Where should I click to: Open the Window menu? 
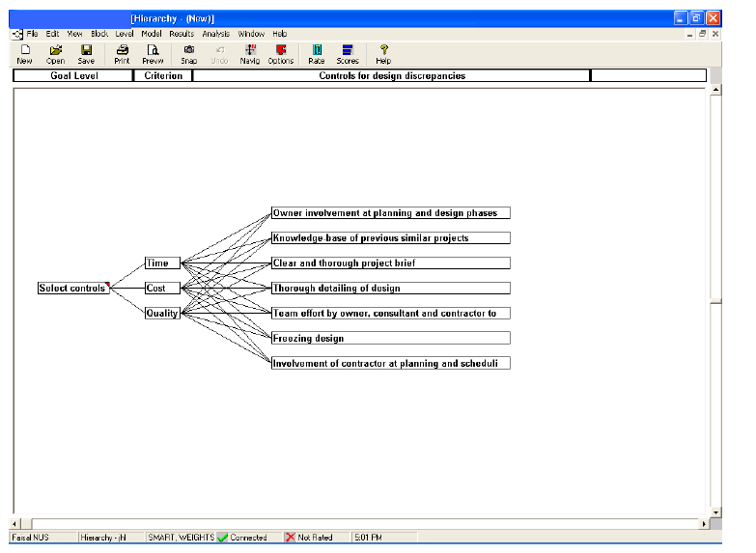click(x=251, y=34)
